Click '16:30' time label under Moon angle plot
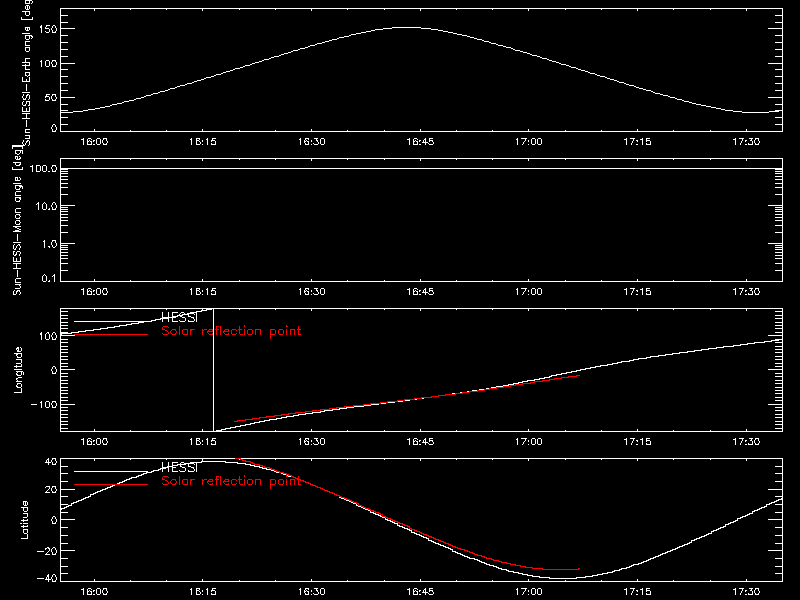The image size is (800, 600). tap(311, 291)
